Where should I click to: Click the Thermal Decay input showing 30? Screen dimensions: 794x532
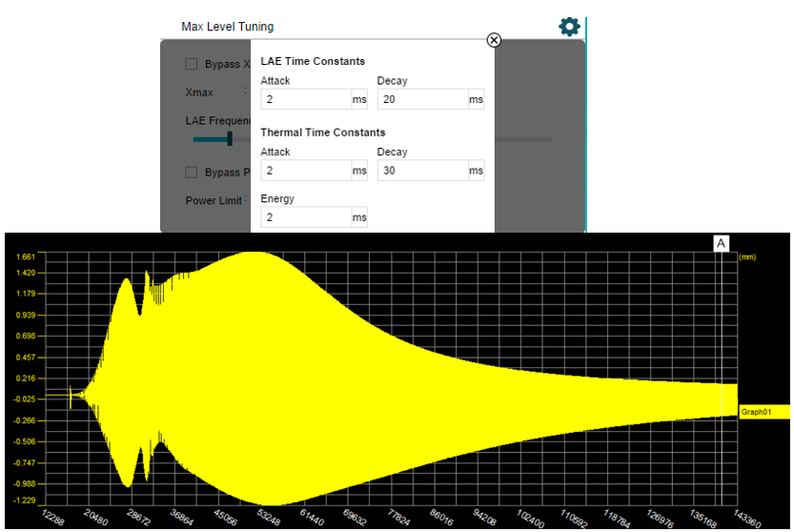pyautogui.click(x=421, y=171)
